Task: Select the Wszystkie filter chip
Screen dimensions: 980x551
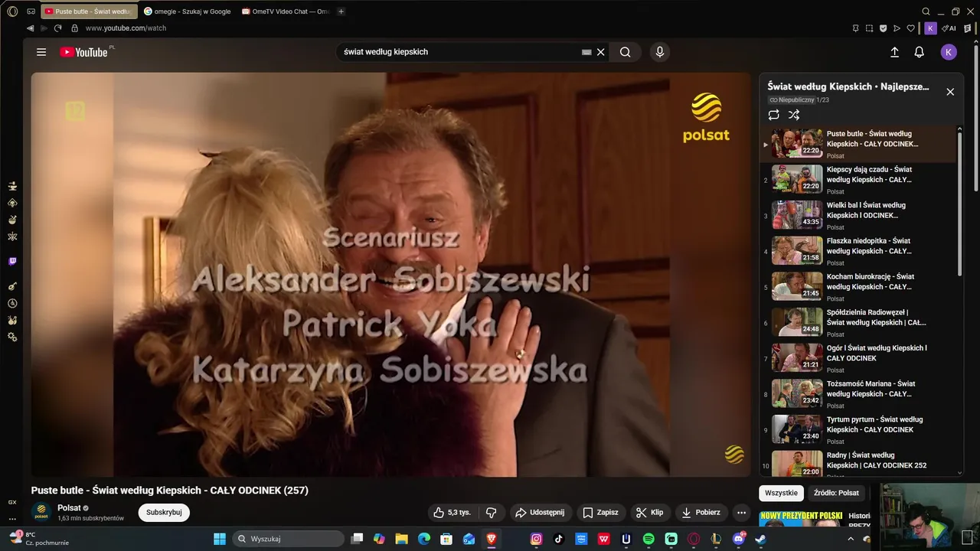Action: (782, 493)
